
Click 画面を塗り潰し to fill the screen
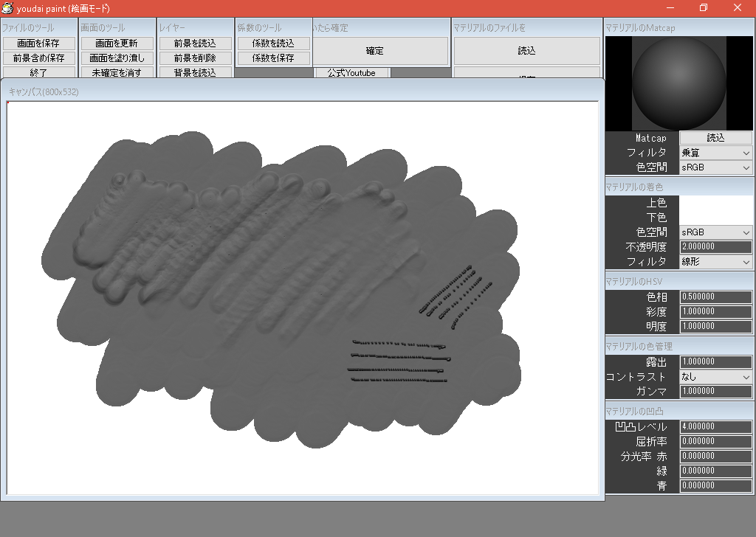coord(117,58)
